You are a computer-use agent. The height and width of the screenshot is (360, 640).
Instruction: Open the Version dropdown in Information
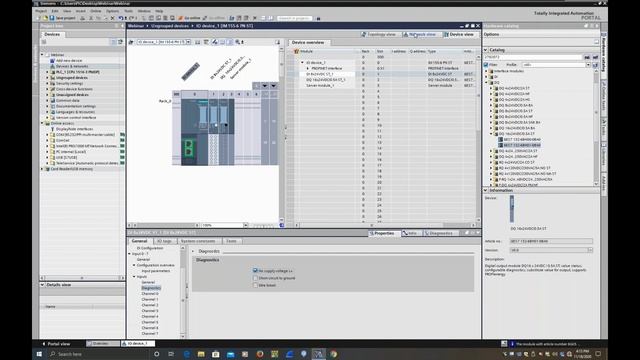pyautogui.click(x=590, y=250)
